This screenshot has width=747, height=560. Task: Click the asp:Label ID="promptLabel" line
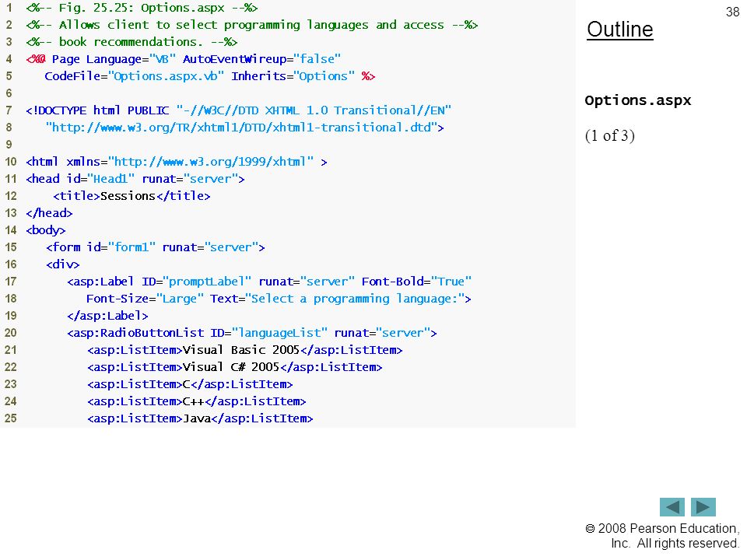[269, 282]
